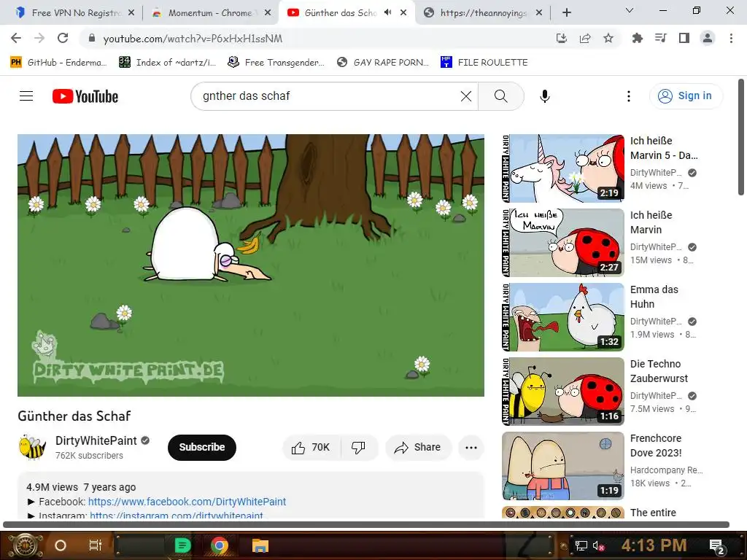Open the Chrome extensions puzzle icon
The height and width of the screenshot is (560, 747).
coord(637,38)
